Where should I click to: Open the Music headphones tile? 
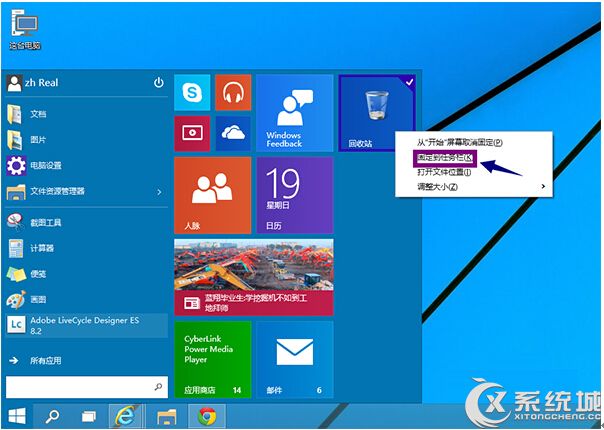(x=232, y=93)
